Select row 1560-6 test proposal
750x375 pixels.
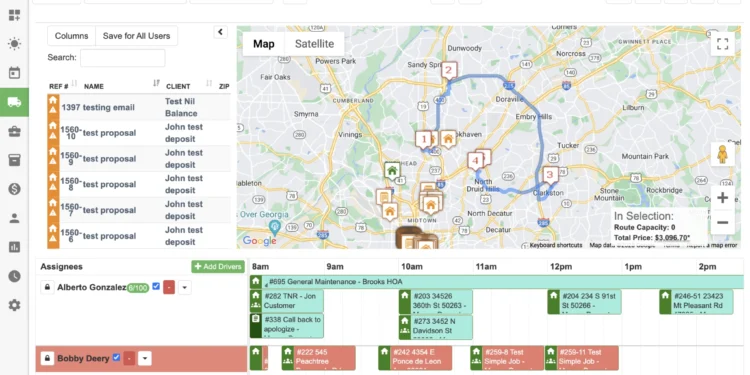click(139, 236)
